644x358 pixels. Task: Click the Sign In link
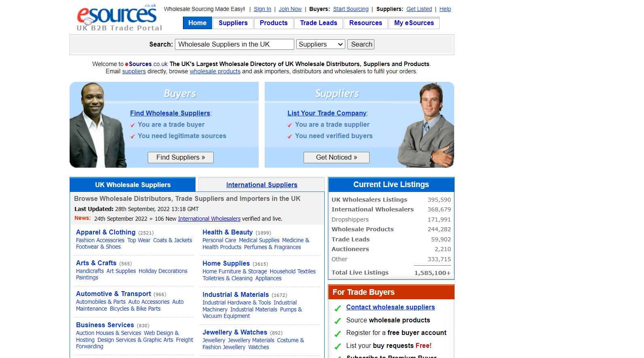(262, 9)
